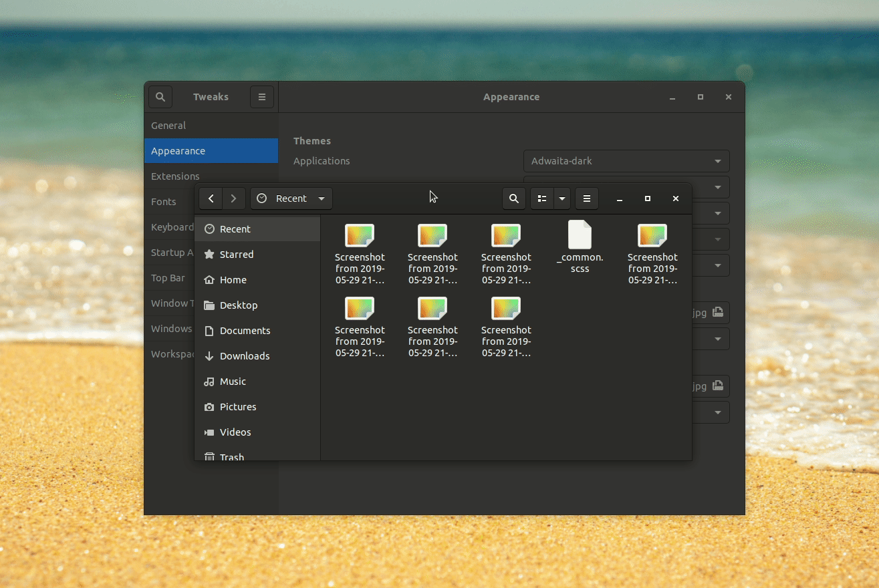Open the Tweaks hamburger menu
The height and width of the screenshot is (588, 879).
tap(261, 96)
